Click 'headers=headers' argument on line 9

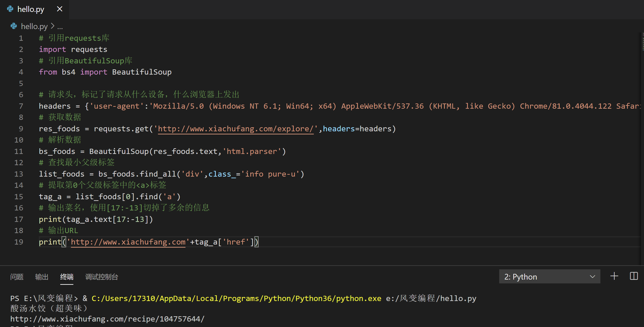(357, 129)
